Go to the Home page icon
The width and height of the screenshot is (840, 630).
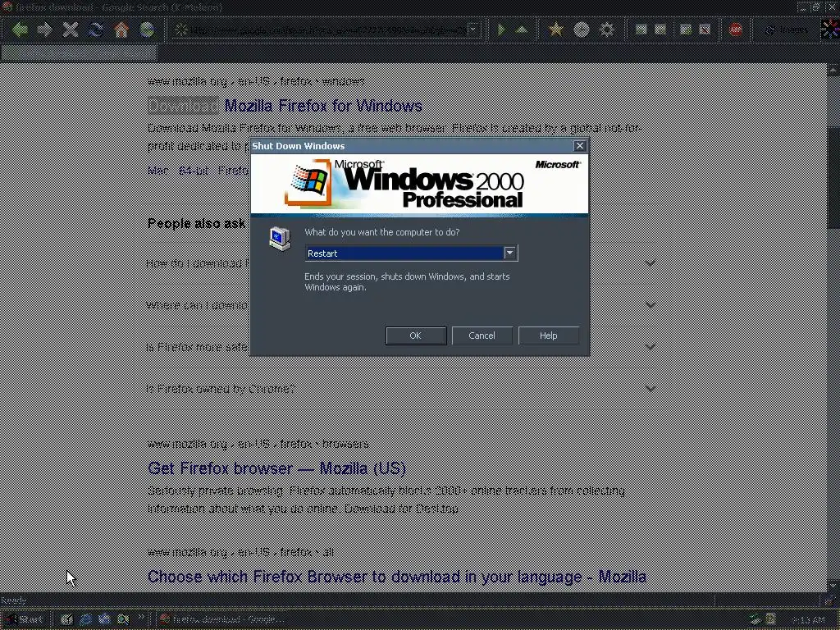tap(121, 30)
